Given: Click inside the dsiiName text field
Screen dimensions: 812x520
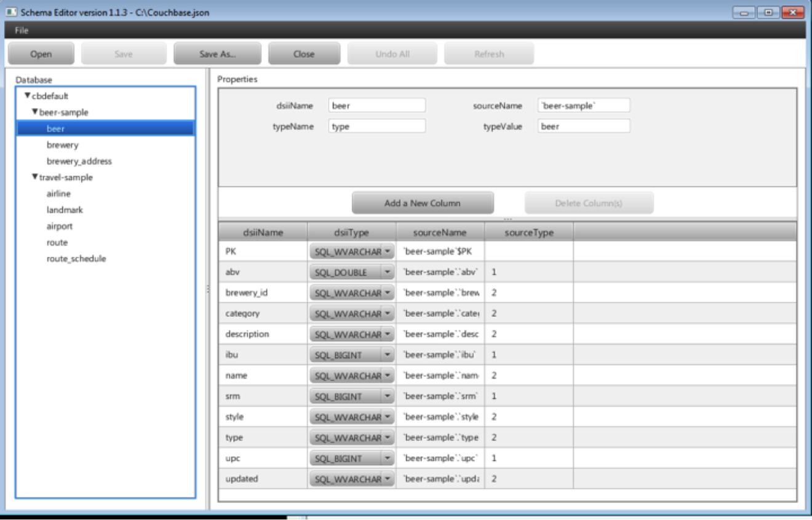Looking at the screenshot, I should (x=377, y=104).
